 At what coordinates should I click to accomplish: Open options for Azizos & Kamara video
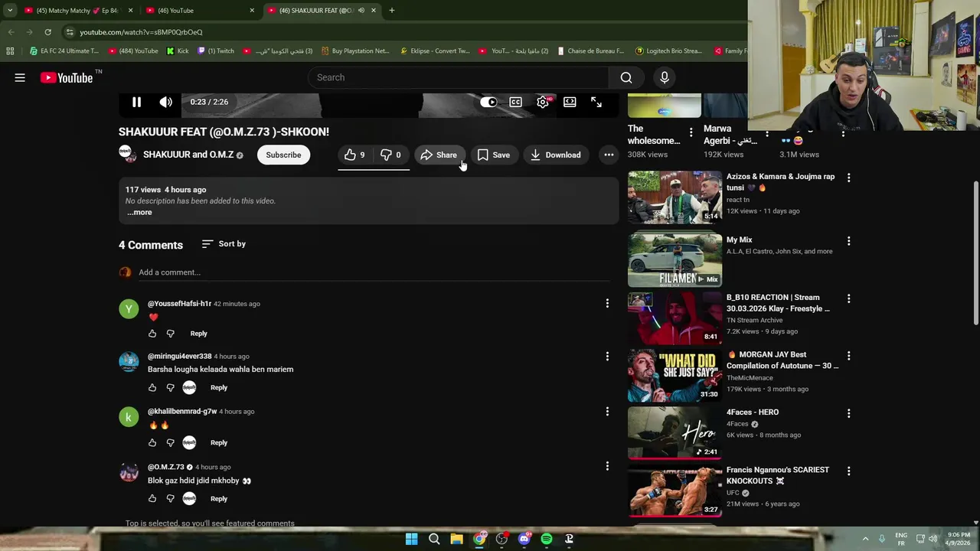848,177
